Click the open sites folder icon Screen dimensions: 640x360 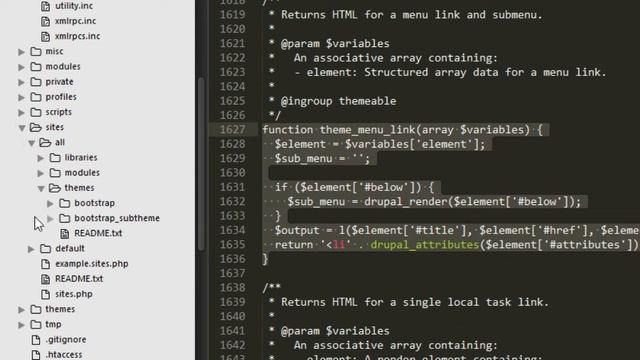pos(36,127)
